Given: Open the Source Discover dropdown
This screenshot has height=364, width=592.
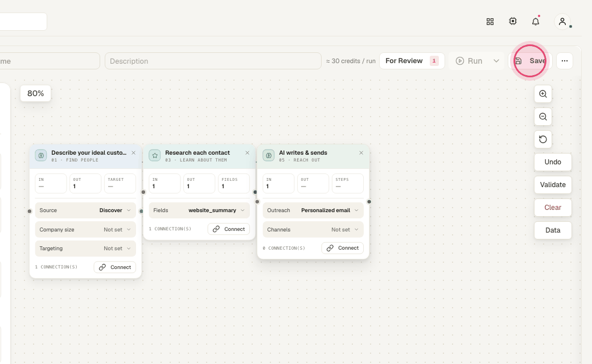Looking at the screenshot, I should 85,210.
